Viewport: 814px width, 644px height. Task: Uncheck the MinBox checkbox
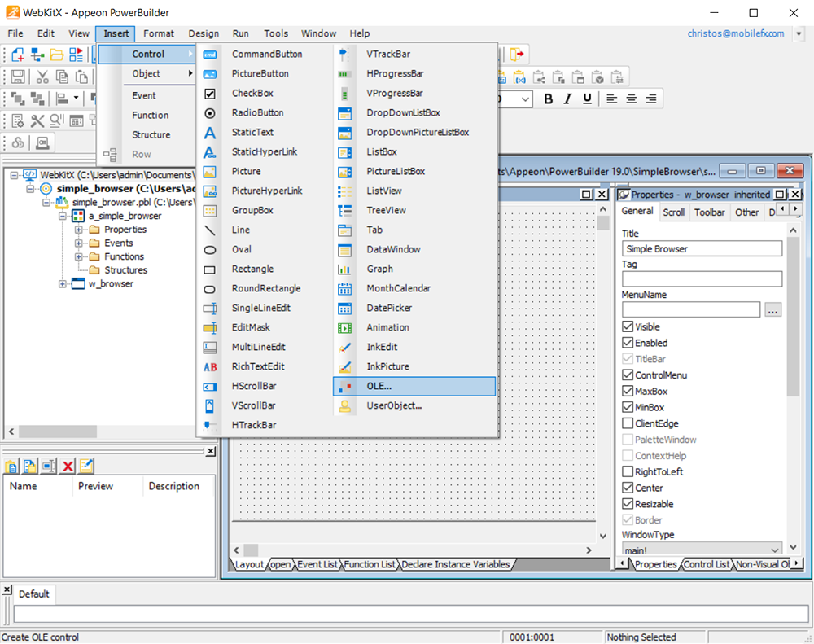click(628, 407)
